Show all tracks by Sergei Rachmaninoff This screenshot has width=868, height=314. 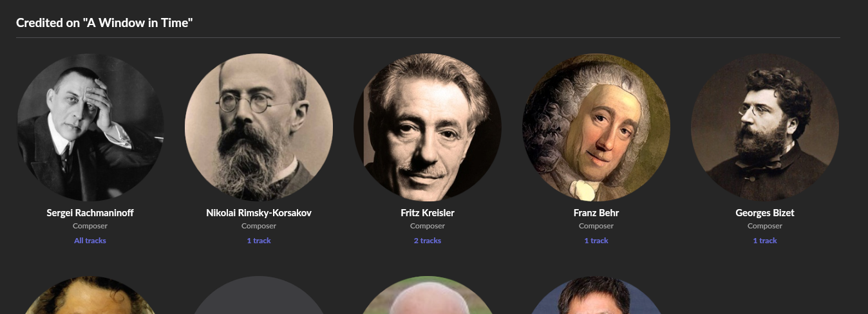pos(90,241)
